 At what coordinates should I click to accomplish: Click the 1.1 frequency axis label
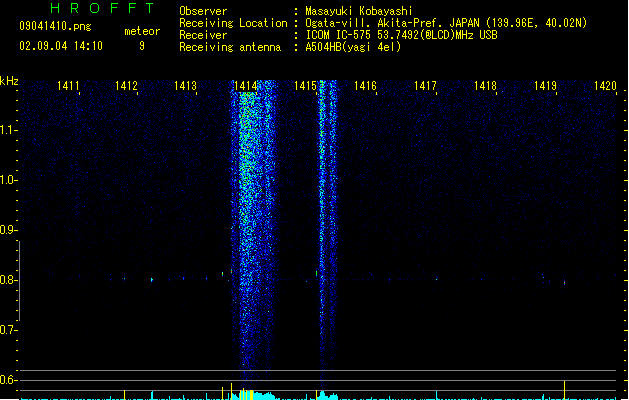click(8, 130)
